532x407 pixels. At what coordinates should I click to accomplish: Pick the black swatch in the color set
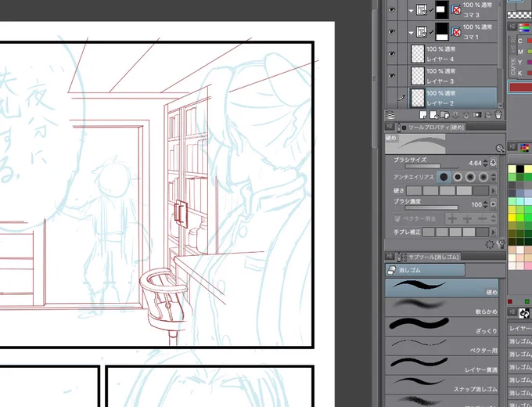(520, 169)
